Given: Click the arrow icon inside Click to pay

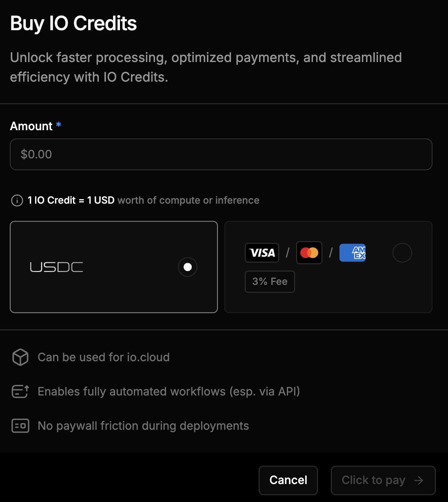Looking at the screenshot, I should point(419,480).
